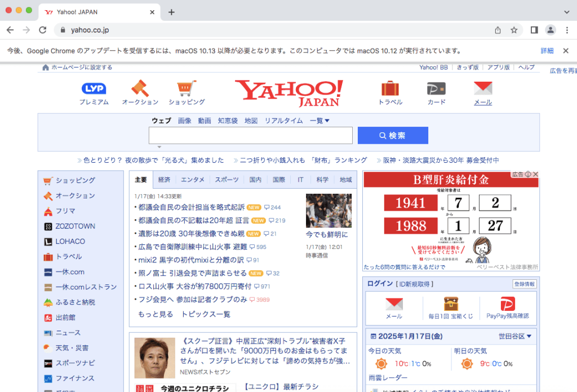Bookmark this page with the star icon
The height and width of the screenshot is (392, 577).
pyautogui.click(x=514, y=30)
